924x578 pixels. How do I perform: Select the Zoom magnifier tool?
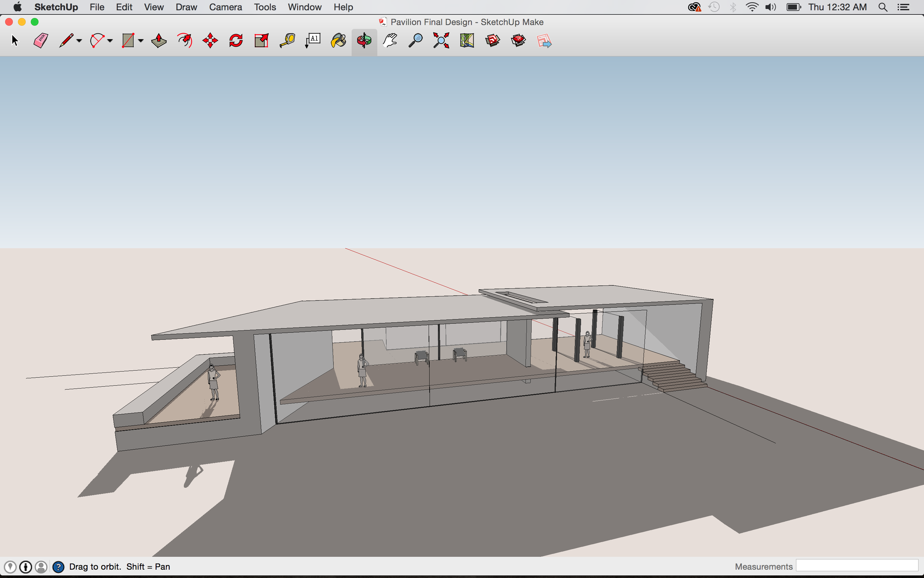click(415, 40)
